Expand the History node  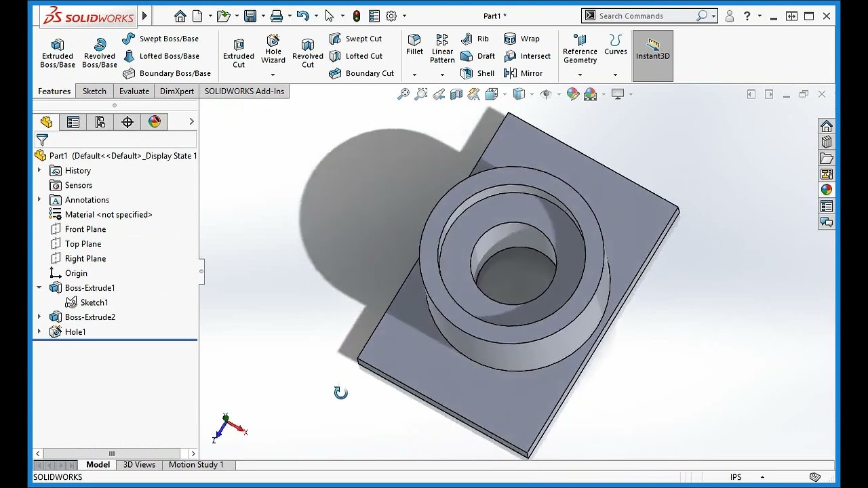39,171
